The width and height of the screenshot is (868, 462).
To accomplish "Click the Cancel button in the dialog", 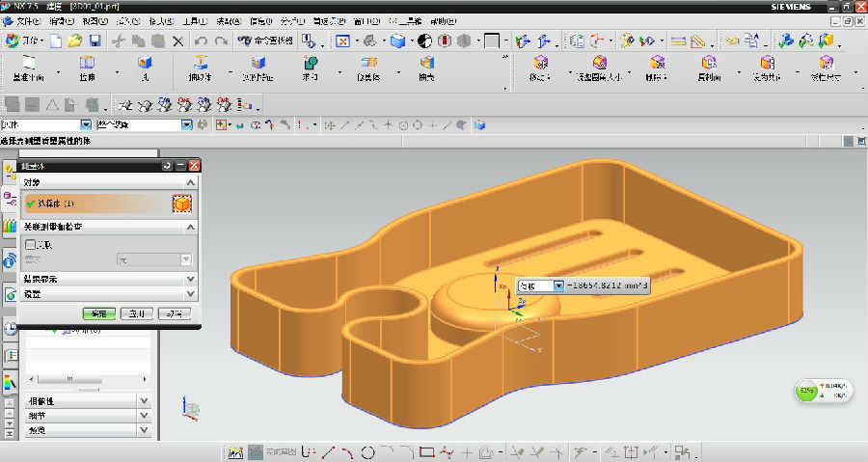I will point(175,313).
